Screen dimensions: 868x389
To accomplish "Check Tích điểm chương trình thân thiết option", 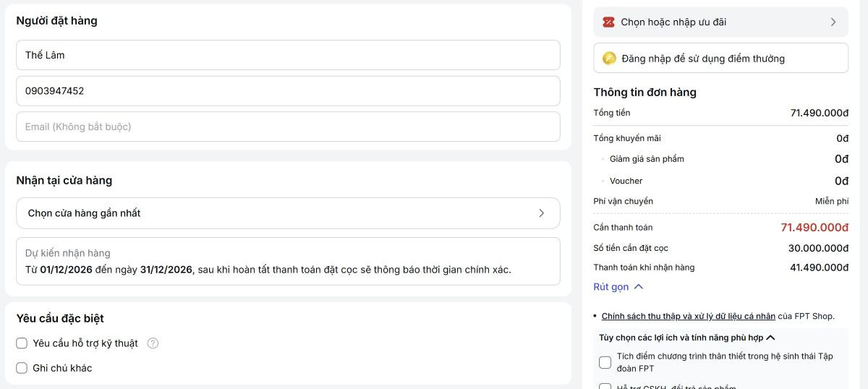I will pos(605,362).
